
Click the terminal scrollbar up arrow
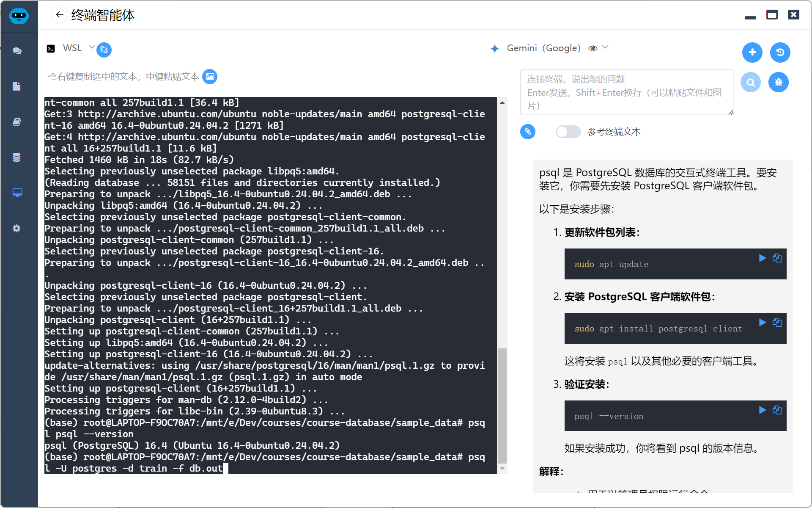(x=502, y=102)
